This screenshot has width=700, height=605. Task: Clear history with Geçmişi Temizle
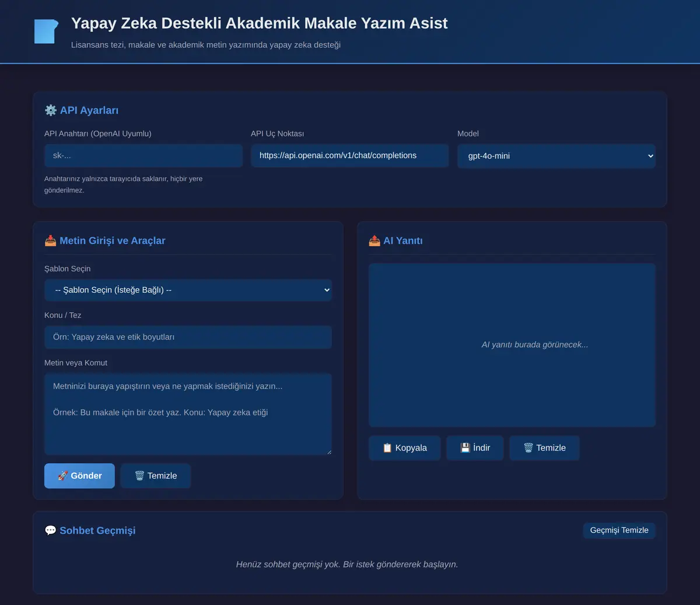619,530
